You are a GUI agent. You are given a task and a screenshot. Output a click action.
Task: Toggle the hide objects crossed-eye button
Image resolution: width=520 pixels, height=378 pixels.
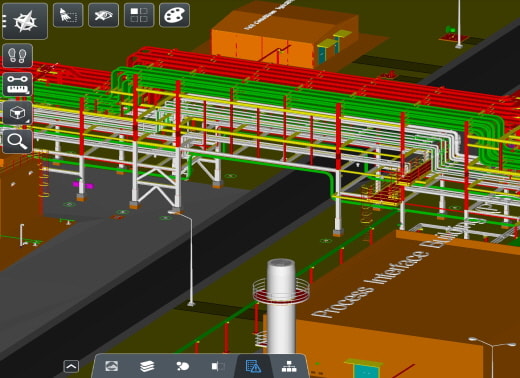103,15
